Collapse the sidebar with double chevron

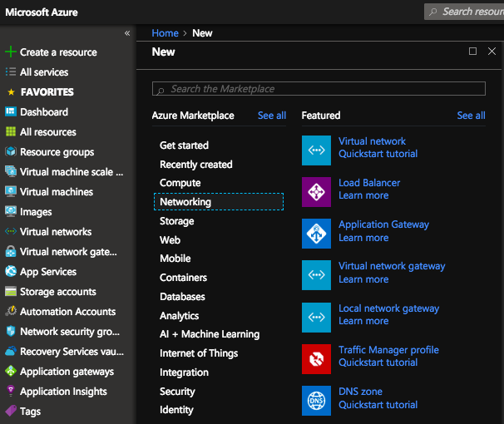(x=127, y=33)
